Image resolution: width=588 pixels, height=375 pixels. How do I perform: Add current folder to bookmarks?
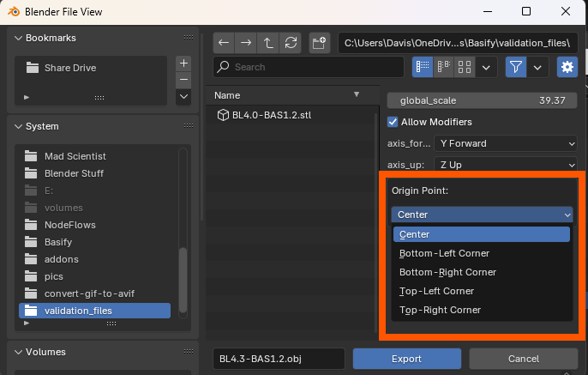tap(183, 64)
